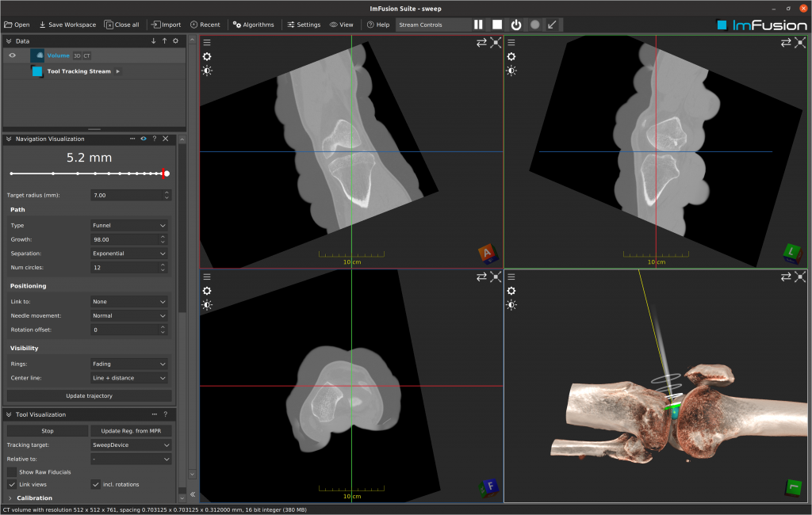The height and width of the screenshot is (515, 812).
Task: Pause the stream in Stream Controls
Action: point(478,25)
